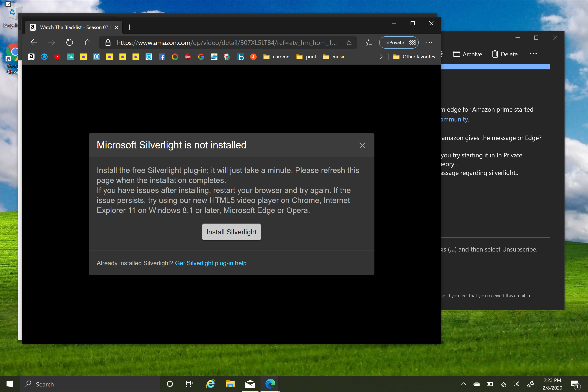Open the Google G favorite
Viewport: 588px width, 392px height.
(201, 57)
